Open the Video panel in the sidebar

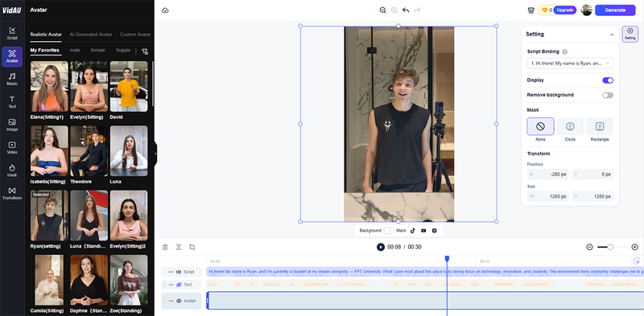coord(12,148)
